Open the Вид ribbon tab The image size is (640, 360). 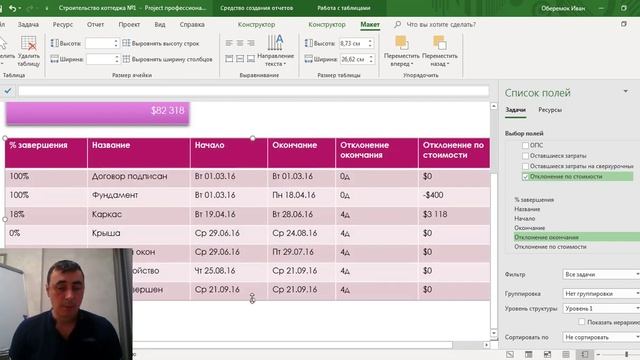pyautogui.click(x=160, y=24)
